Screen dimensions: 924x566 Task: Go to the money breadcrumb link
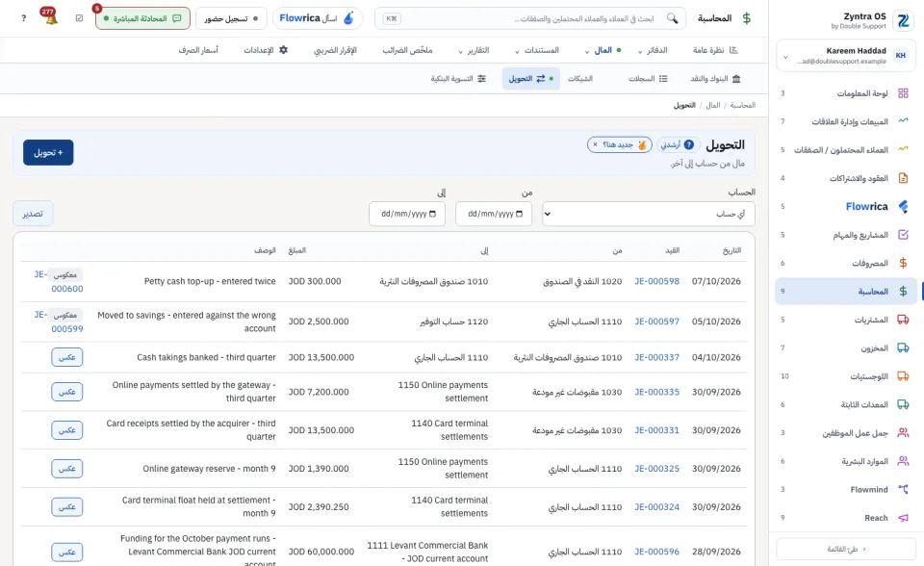click(x=713, y=105)
